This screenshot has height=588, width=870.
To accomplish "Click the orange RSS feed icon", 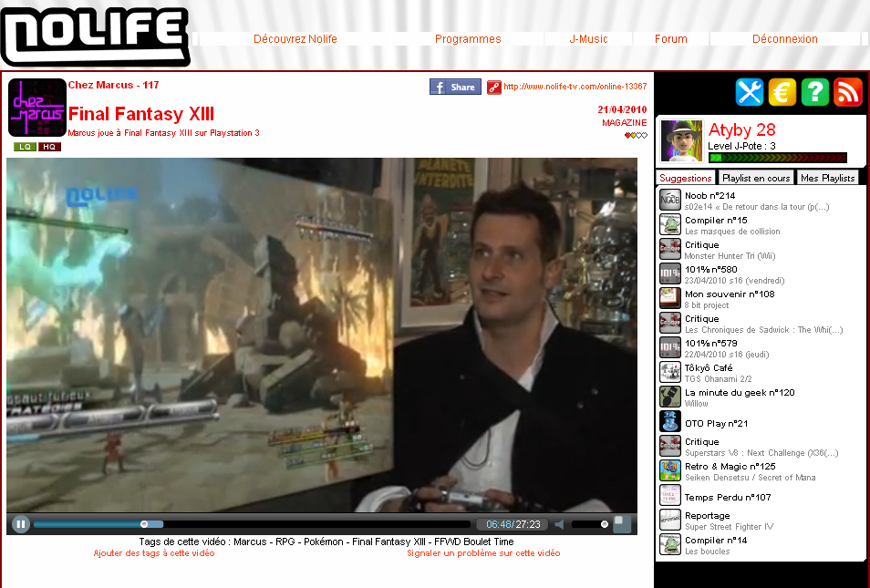I will coord(848,92).
